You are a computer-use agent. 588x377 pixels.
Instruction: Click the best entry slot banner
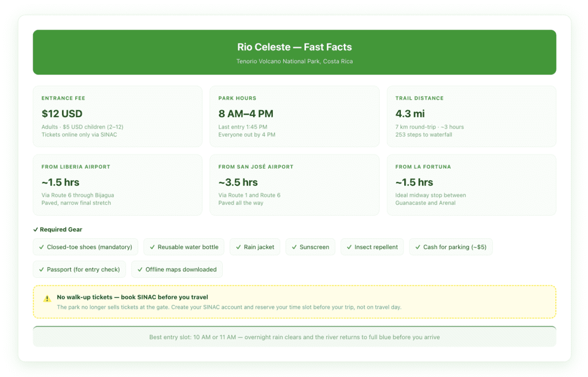tap(295, 337)
